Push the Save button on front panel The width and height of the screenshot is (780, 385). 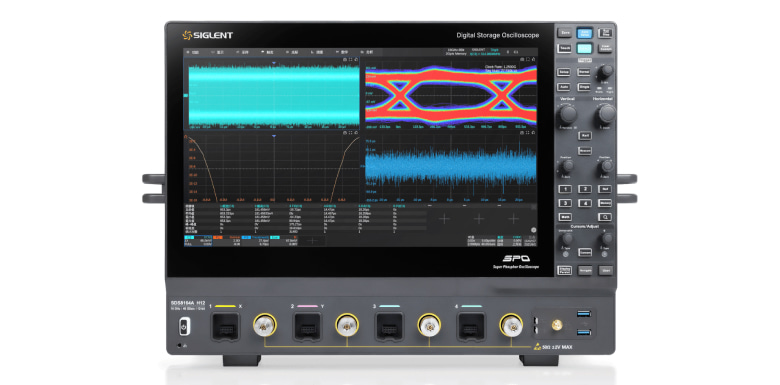pyautogui.click(x=564, y=33)
